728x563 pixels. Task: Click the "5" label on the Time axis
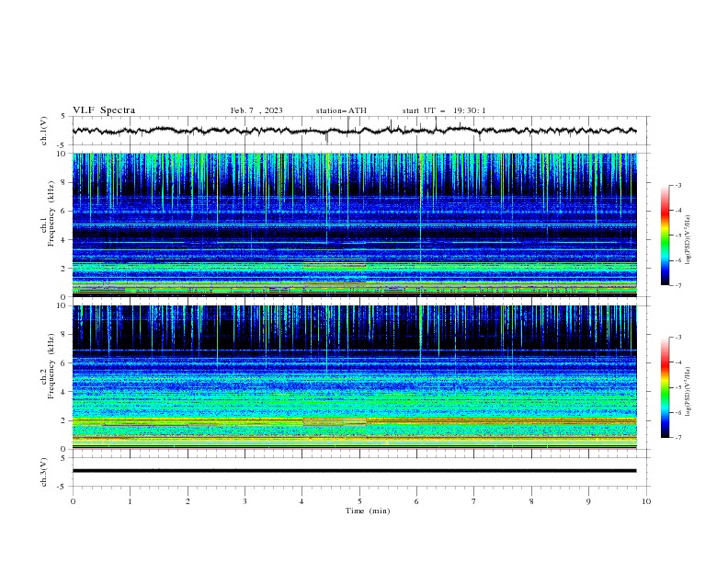pos(359,501)
